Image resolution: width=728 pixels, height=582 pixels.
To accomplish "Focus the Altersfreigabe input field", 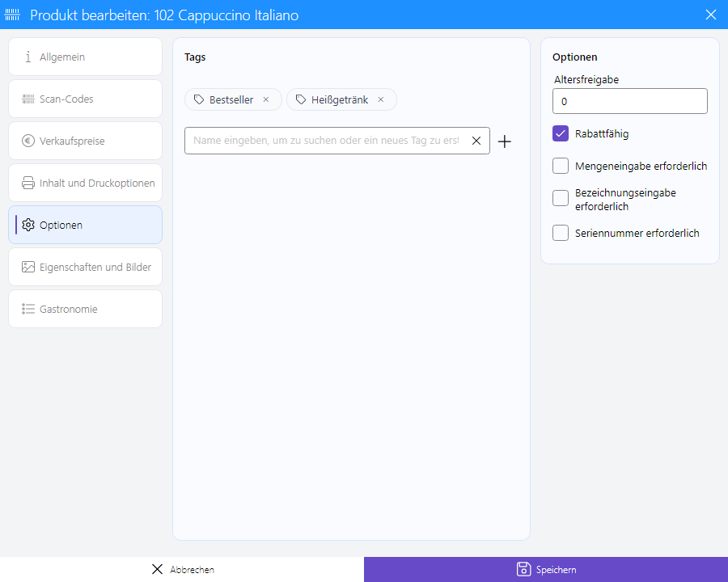I will tap(630, 101).
